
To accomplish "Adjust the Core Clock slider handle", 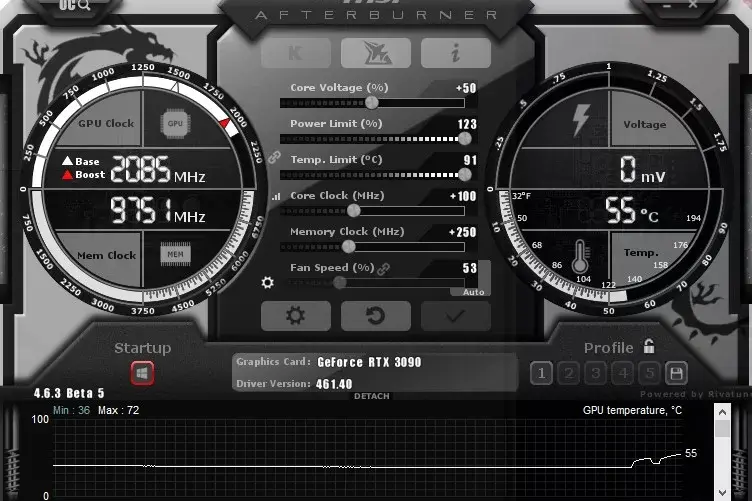I will coord(353,210).
